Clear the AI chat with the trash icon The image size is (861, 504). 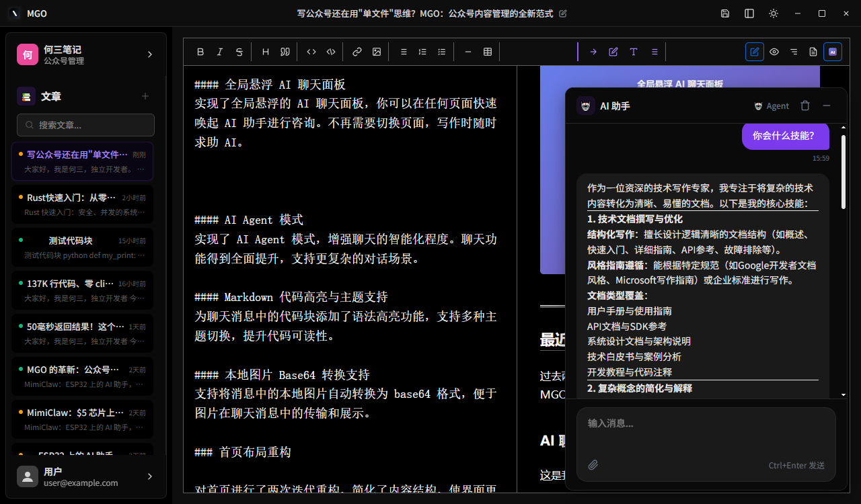tap(805, 106)
